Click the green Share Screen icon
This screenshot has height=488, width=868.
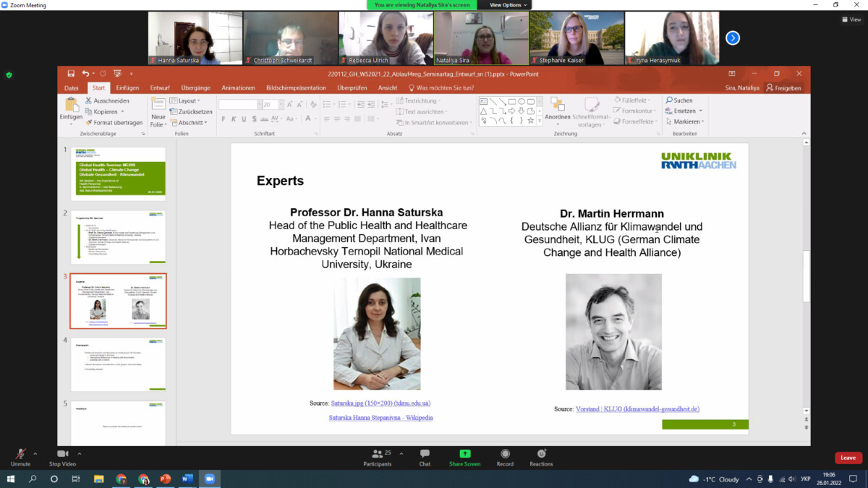pyautogui.click(x=464, y=454)
